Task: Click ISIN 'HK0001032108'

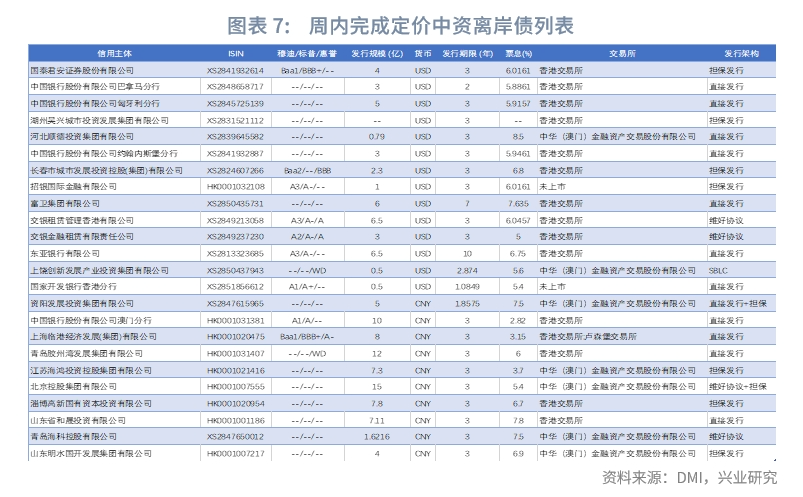Action: coord(236,187)
